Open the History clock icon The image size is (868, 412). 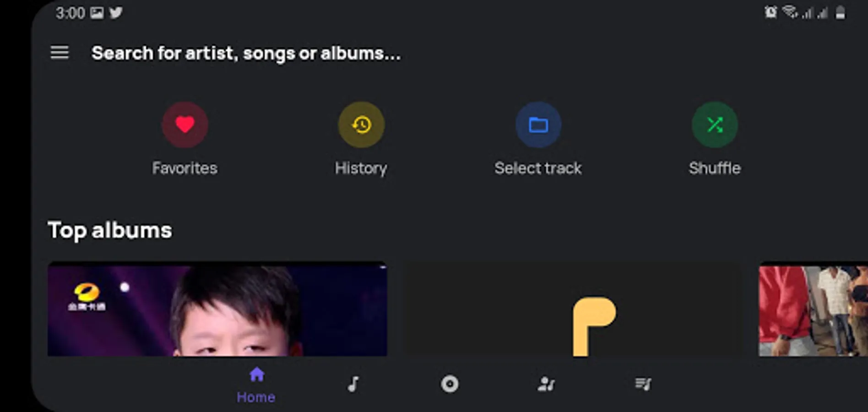click(x=361, y=125)
